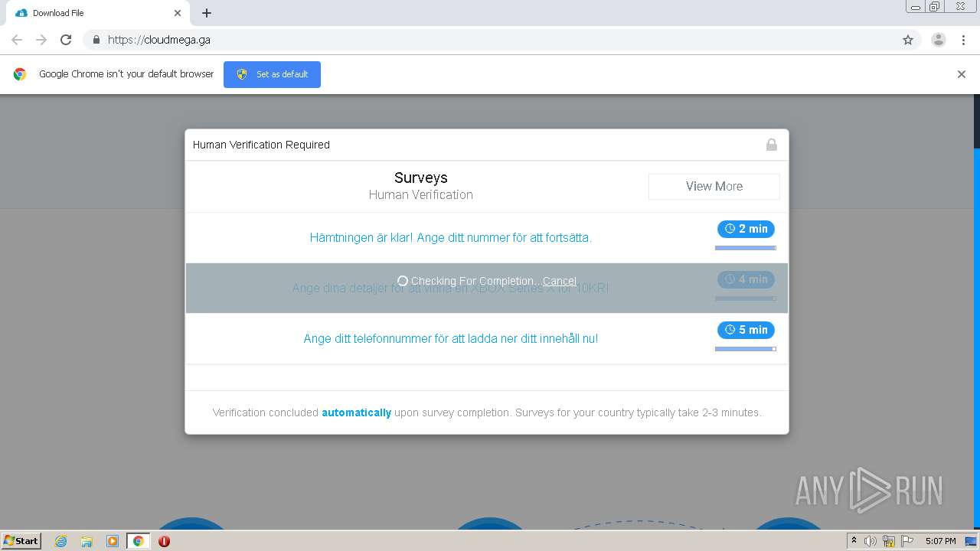Image resolution: width=980 pixels, height=551 pixels.
Task: Bookmark this page with the star icon
Action: pos(908,40)
